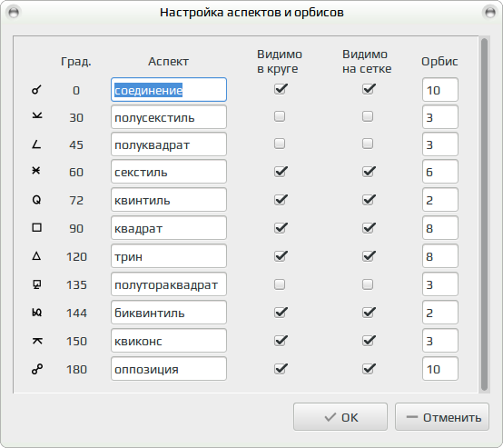Click the 'Аспект' column header
The image size is (503, 448).
point(168,62)
